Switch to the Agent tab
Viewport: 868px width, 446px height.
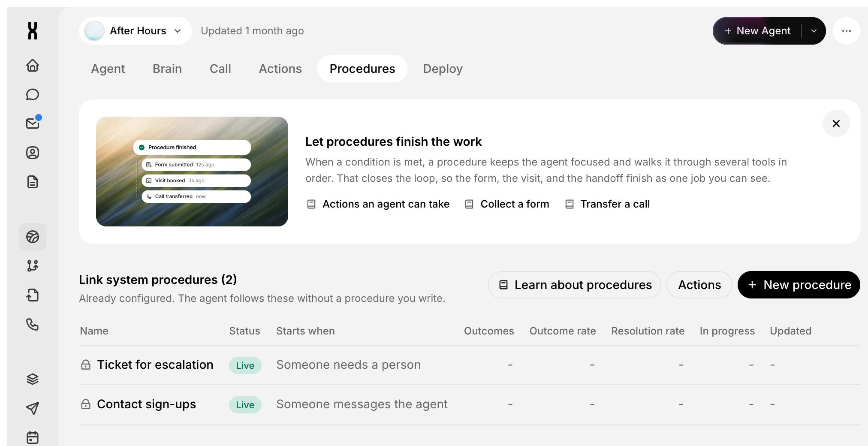[108, 69]
